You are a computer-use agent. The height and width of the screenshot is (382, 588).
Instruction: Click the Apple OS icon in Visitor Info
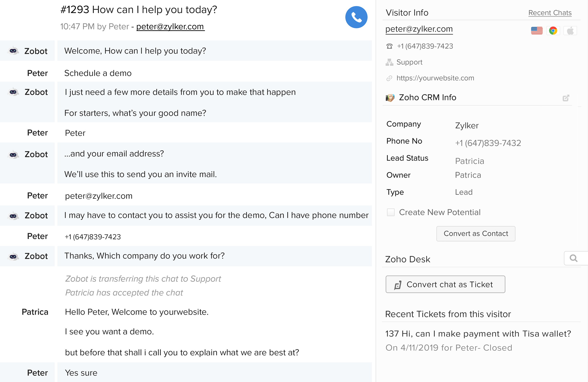pos(570,31)
